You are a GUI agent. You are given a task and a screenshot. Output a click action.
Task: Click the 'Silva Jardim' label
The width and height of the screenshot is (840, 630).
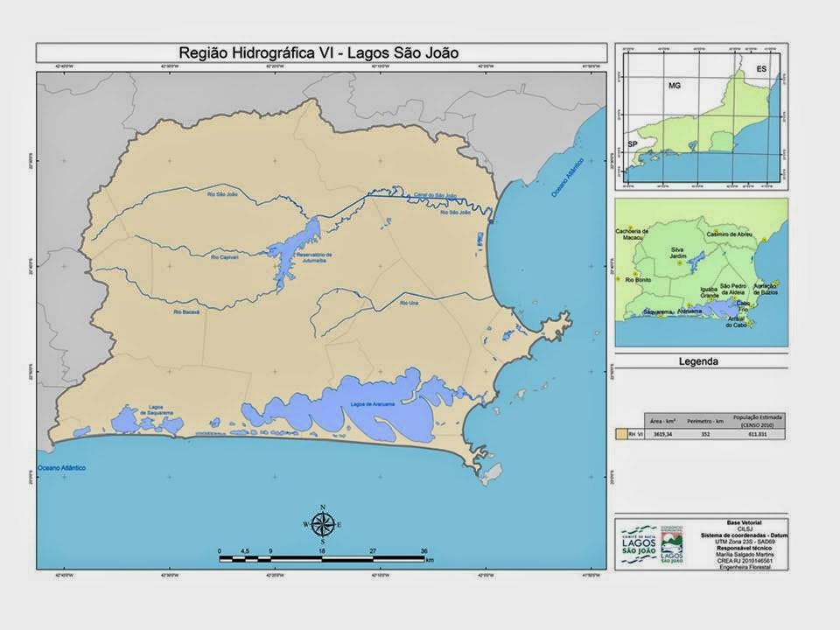coord(677,253)
